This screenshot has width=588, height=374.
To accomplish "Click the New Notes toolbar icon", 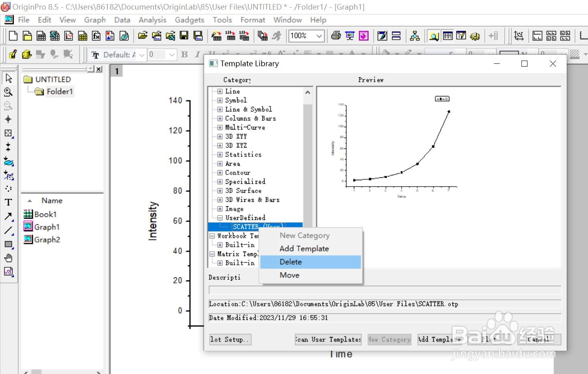I will (124, 36).
